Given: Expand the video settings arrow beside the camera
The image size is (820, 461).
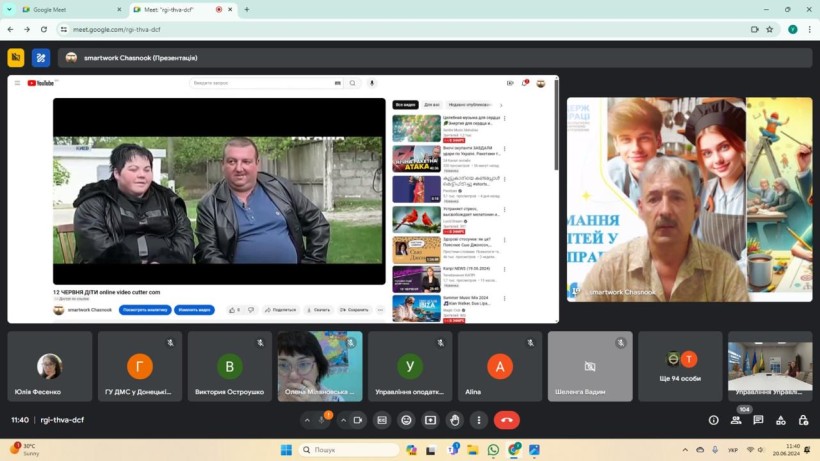Looking at the screenshot, I should [x=343, y=420].
